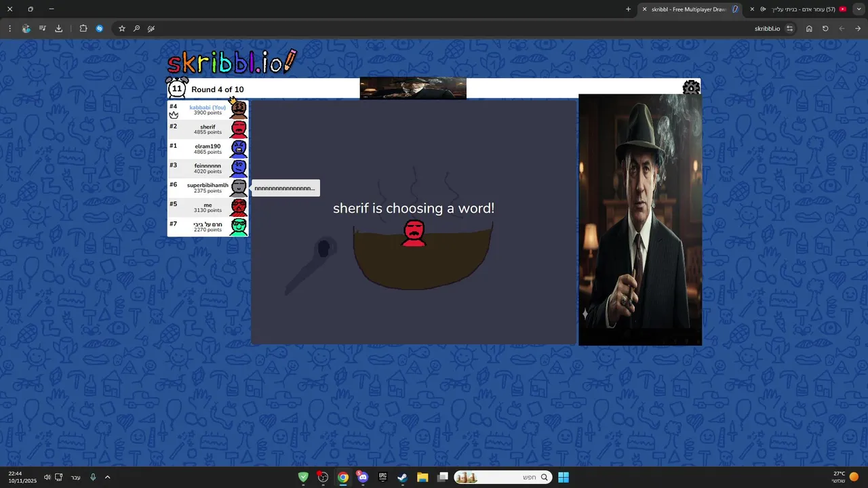Image resolution: width=868 pixels, height=488 pixels.
Task: Expand the system tray hidden icons
Action: (x=107, y=477)
